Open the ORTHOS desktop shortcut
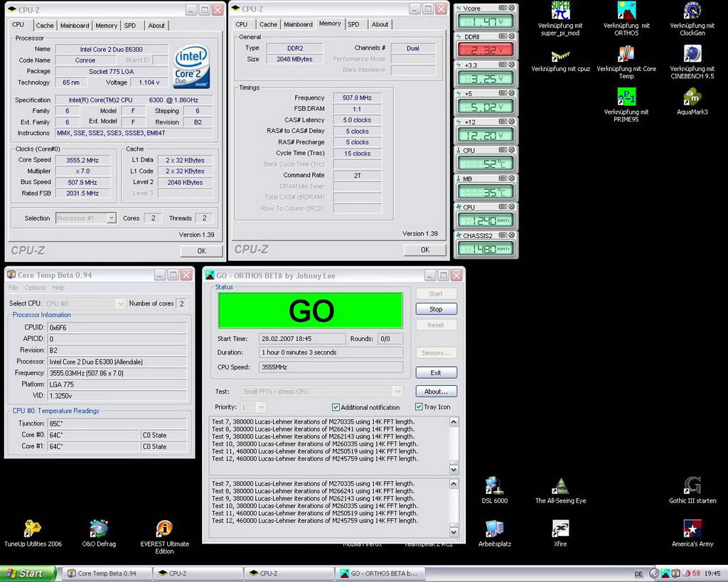Viewport: 728px width, 582px height. pos(626,18)
